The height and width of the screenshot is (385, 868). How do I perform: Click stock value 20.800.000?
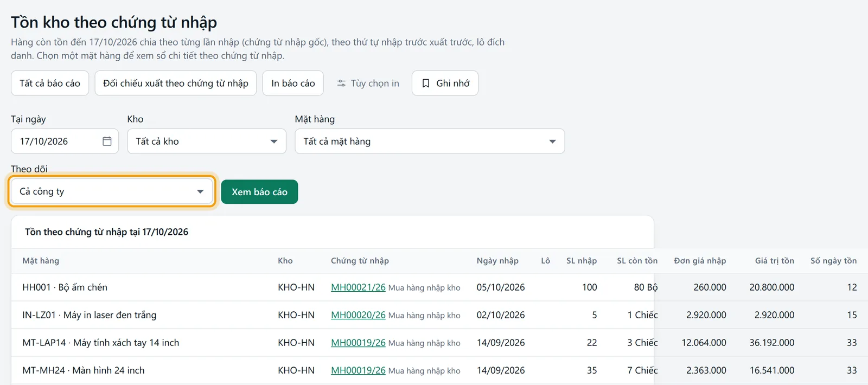[771, 287]
